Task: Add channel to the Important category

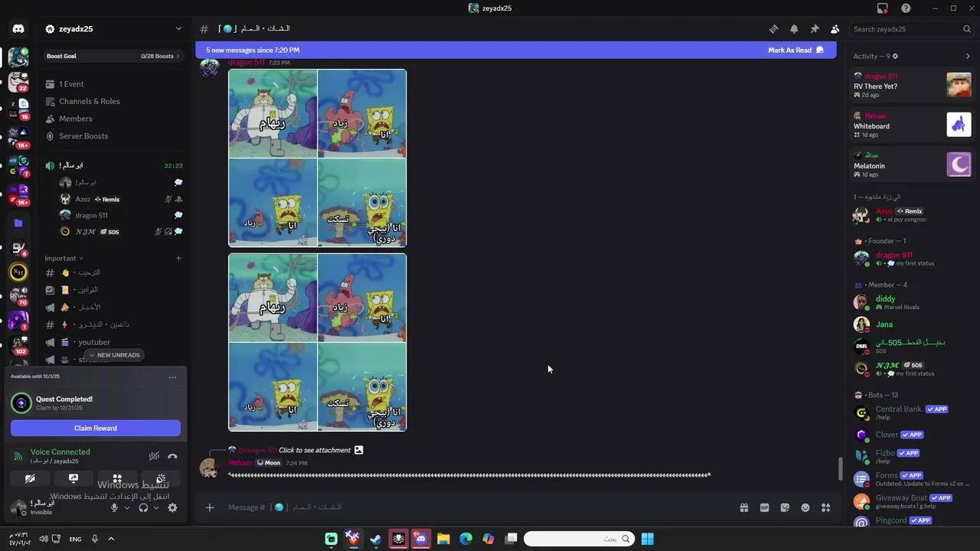Action: 178,258
